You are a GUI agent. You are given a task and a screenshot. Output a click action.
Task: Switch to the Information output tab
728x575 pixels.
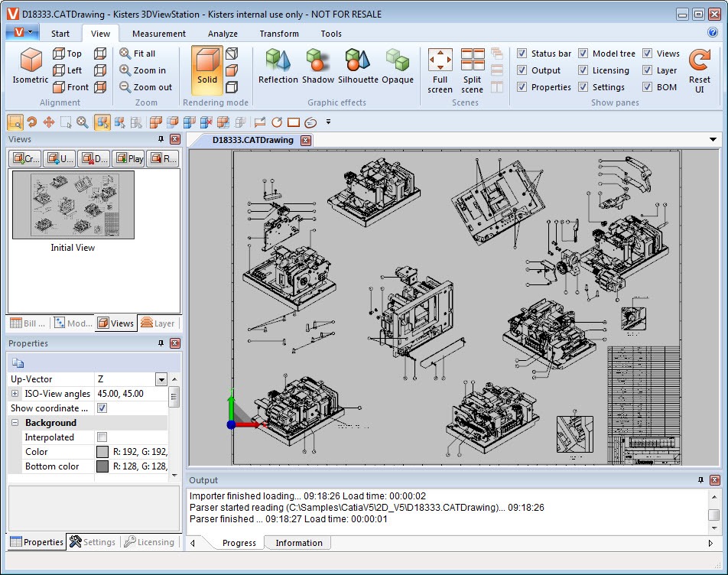[x=298, y=543]
